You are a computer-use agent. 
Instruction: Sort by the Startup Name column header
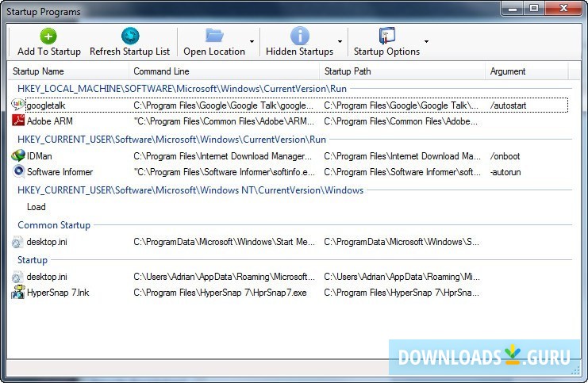(68, 71)
